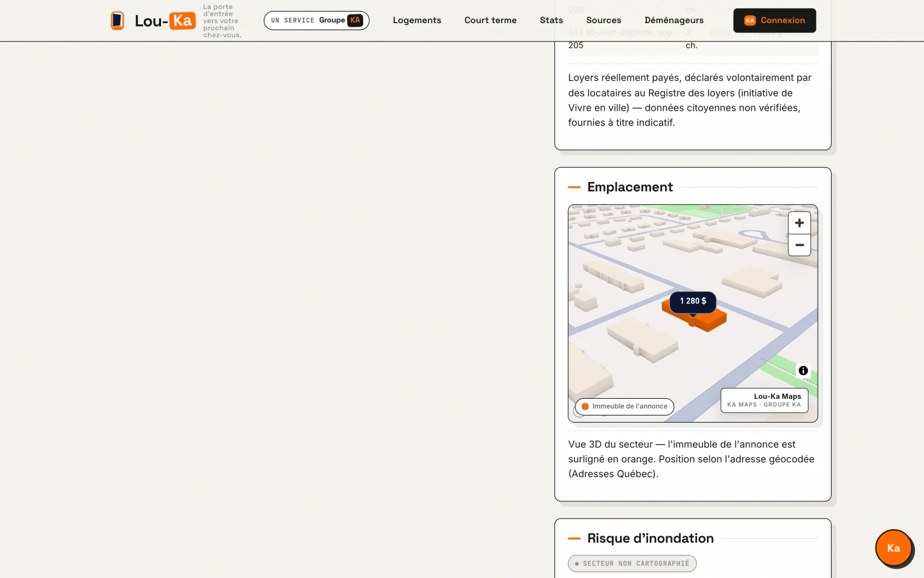Viewport: 924px width, 578px height.
Task: Click the Lou-Ka Maps credit badge
Action: pyautogui.click(x=764, y=400)
